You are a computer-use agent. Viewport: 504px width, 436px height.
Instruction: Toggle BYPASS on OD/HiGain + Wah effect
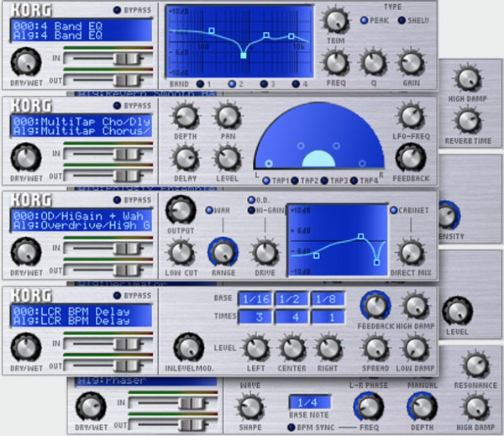(117, 200)
